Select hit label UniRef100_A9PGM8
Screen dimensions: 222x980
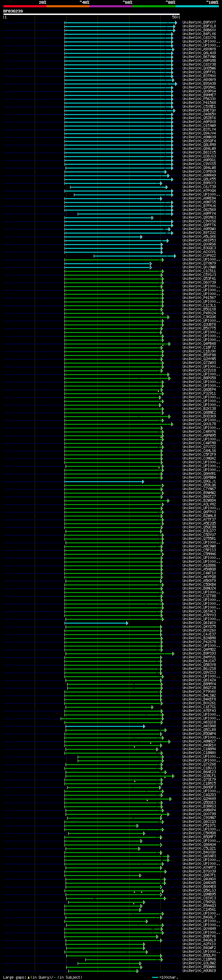coord(199,61)
